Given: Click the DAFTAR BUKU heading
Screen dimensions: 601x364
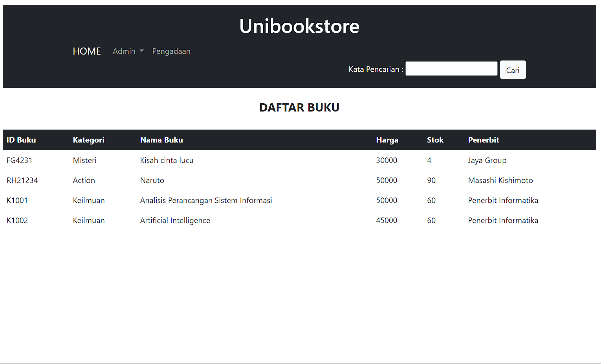Looking at the screenshot, I should pos(299,108).
